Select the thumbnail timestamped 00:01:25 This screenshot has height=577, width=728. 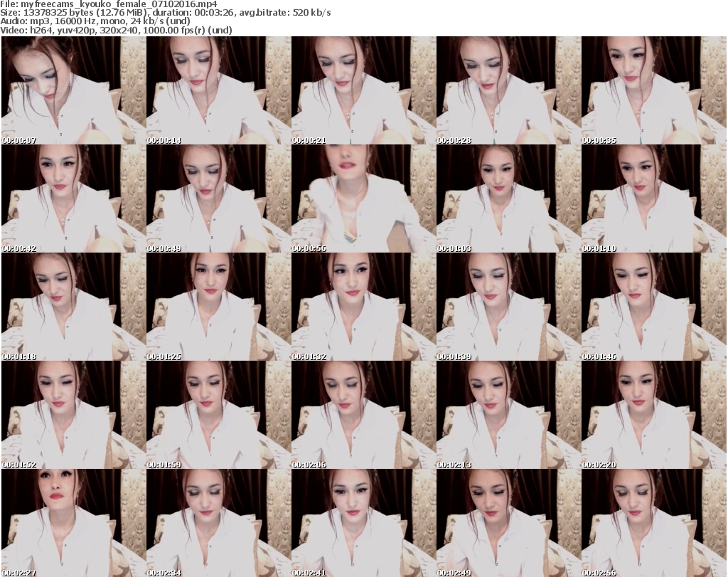point(219,307)
